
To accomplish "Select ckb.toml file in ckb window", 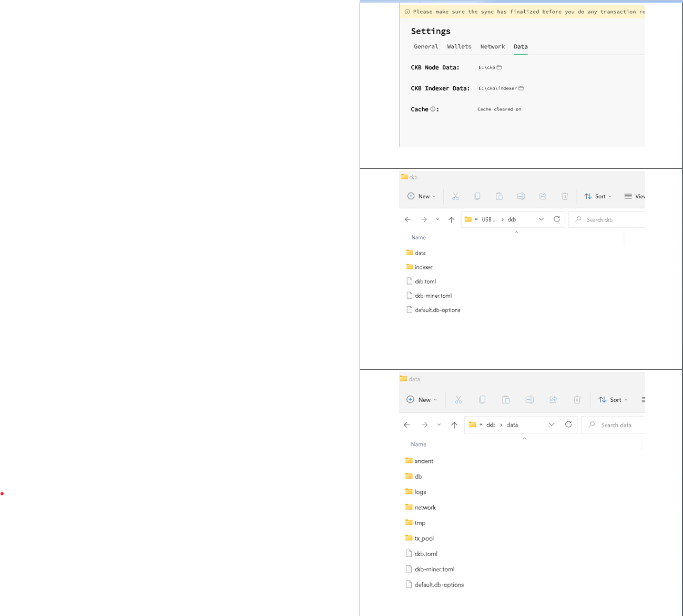I will [421, 281].
